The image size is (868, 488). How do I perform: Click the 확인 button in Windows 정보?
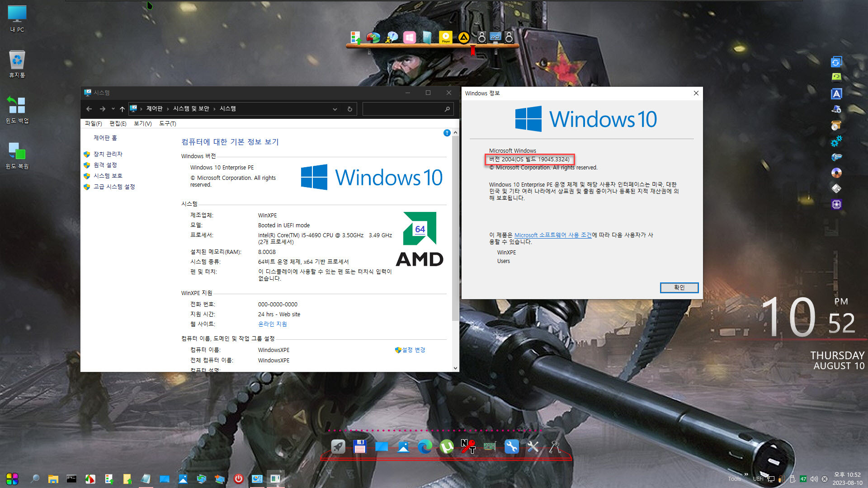[679, 287]
